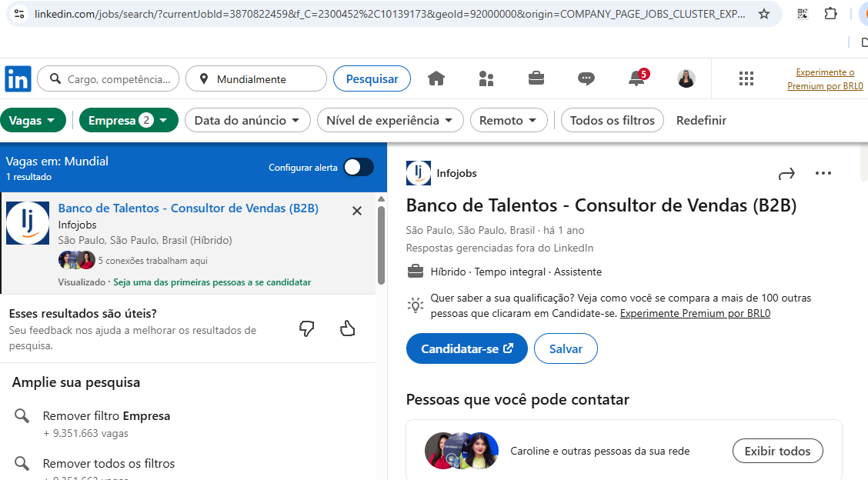This screenshot has width=868, height=480.
Task: Toggle the Configurar alerta switch
Action: click(359, 168)
